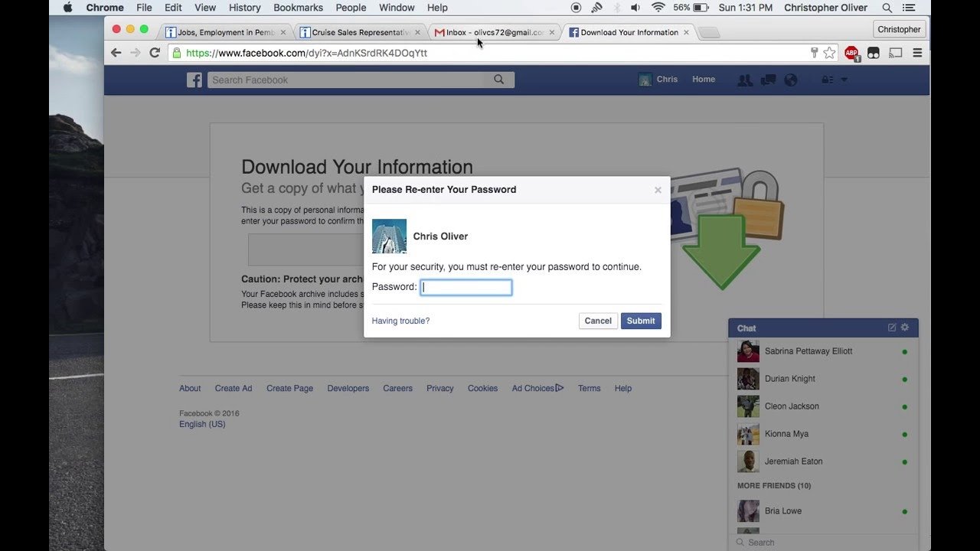Open the People menu
Viewport: 980px width, 551px height.
click(351, 8)
